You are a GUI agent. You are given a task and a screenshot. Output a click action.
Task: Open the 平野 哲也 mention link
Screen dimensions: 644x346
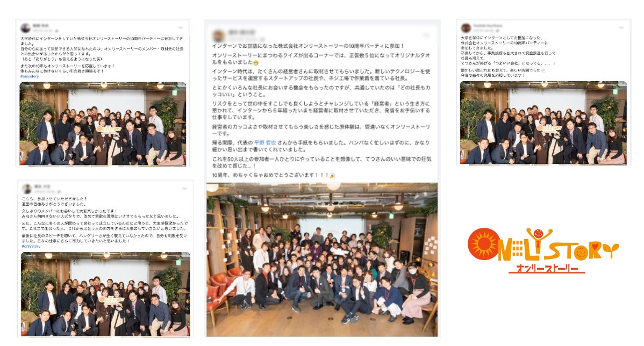pyautogui.click(x=265, y=143)
